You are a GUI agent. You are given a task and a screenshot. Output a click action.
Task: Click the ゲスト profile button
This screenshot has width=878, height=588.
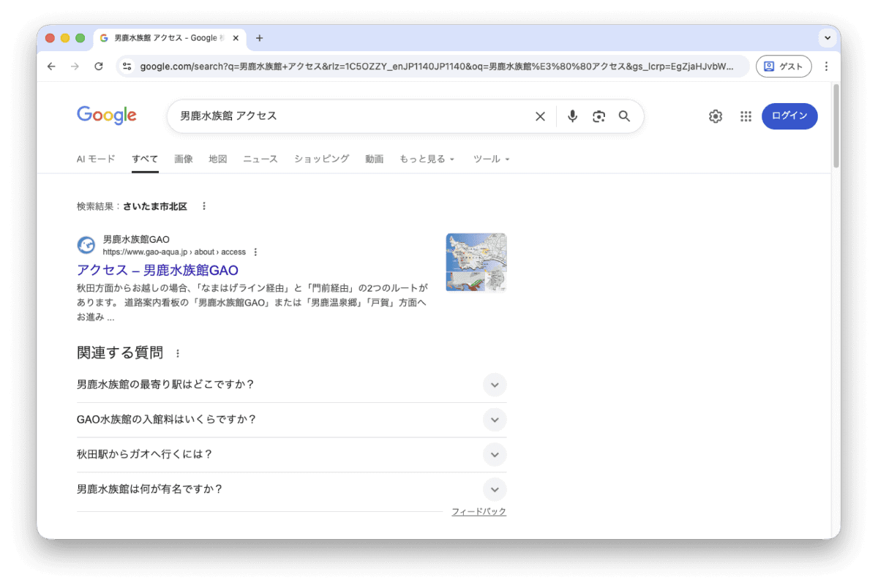(x=784, y=67)
